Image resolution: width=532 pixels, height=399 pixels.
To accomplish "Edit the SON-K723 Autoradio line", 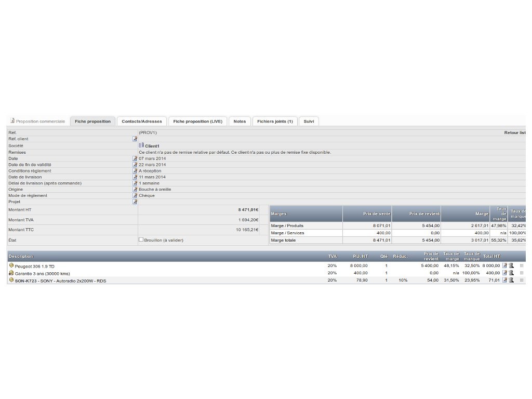I will (504, 280).
